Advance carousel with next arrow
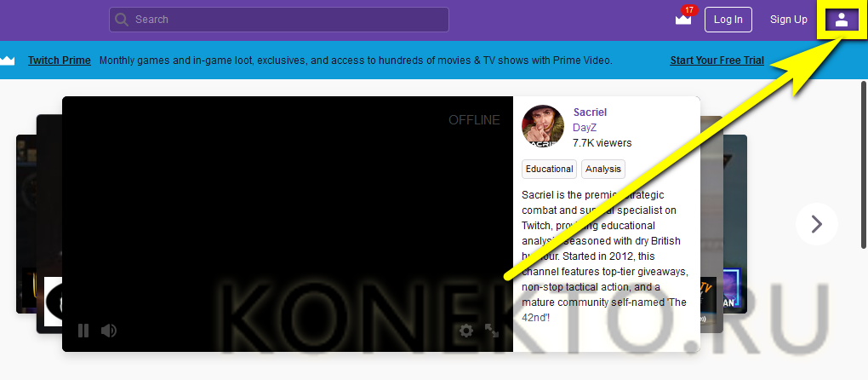Image resolution: width=868 pixels, height=380 pixels. coord(817,224)
